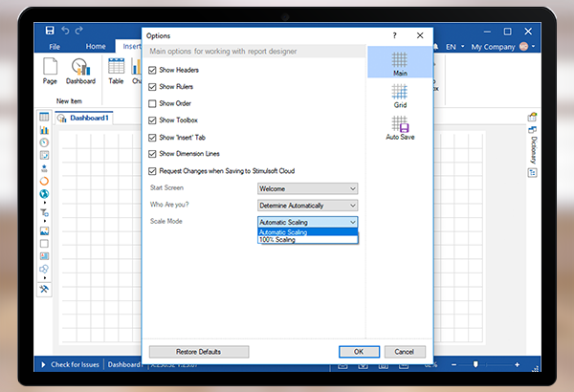Click the Page icon in the ribbon
This screenshot has width=574, height=392.
(x=50, y=70)
